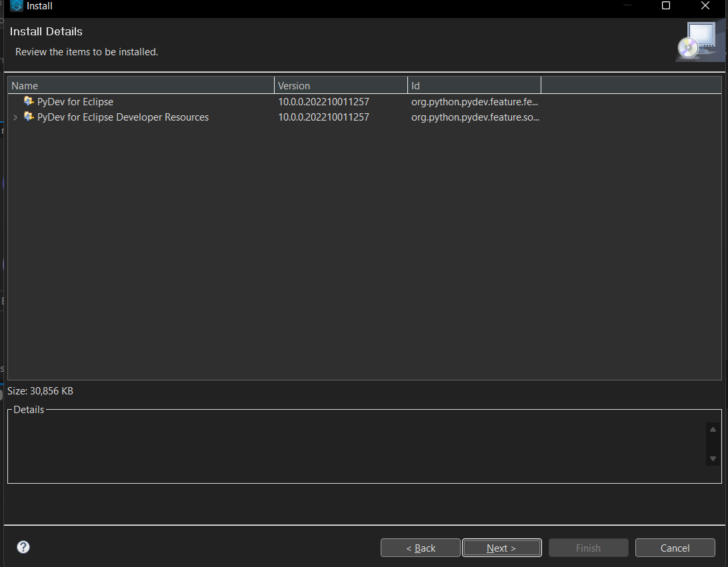Click the Eclipse Install window title icon
728x567 pixels.
[17, 5]
